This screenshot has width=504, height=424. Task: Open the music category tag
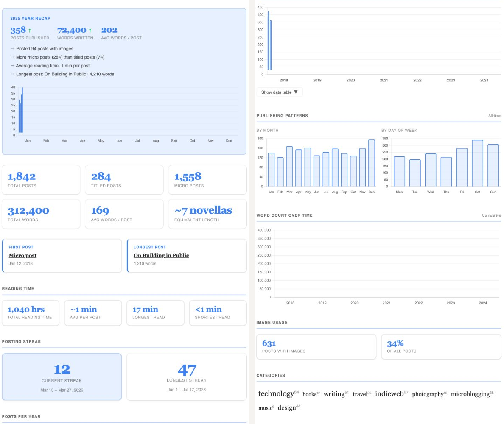[265, 408]
